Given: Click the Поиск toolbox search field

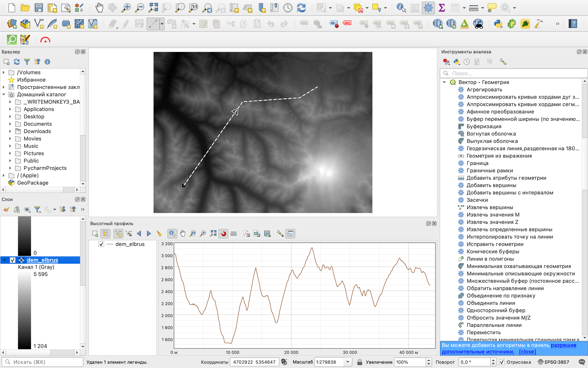Looking at the screenshot, I should (x=513, y=73).
